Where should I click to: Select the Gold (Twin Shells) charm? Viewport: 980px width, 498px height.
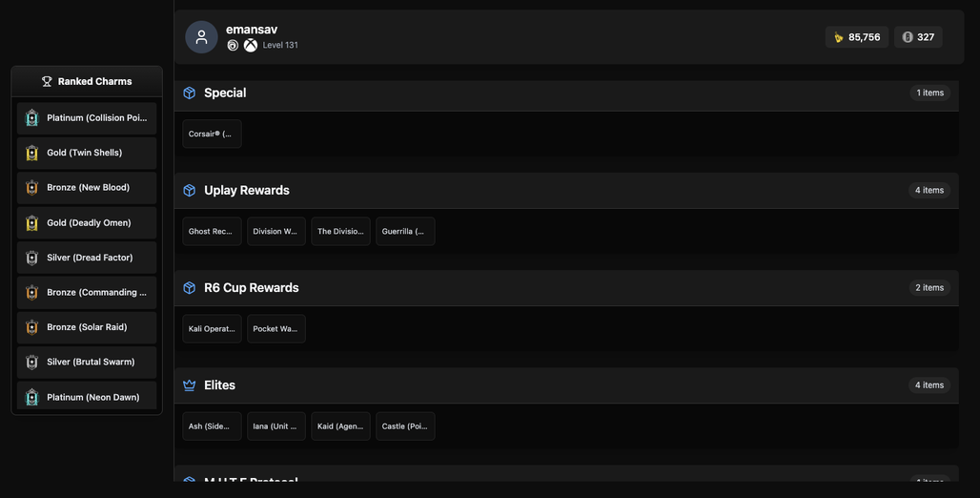[87, 153]
